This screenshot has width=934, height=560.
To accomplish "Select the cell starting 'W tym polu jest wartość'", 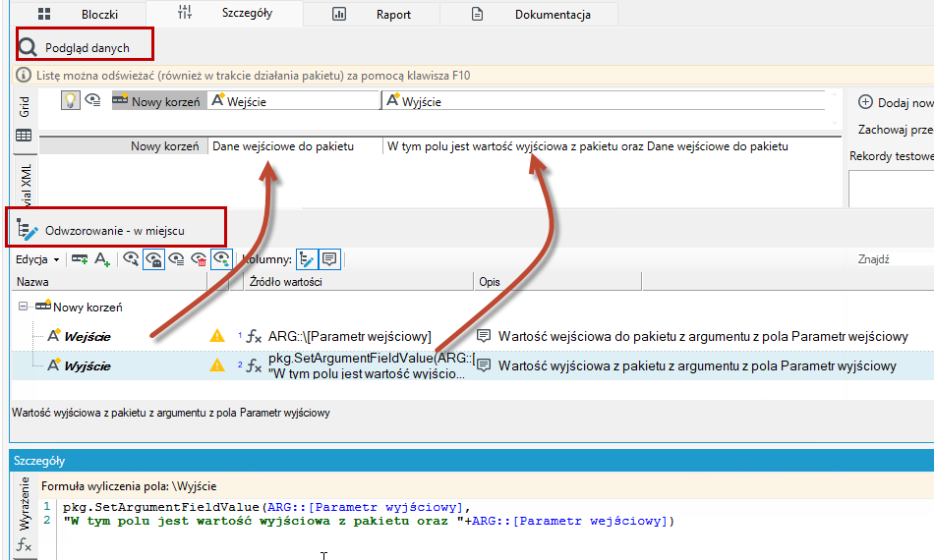I will click(613, 146).
